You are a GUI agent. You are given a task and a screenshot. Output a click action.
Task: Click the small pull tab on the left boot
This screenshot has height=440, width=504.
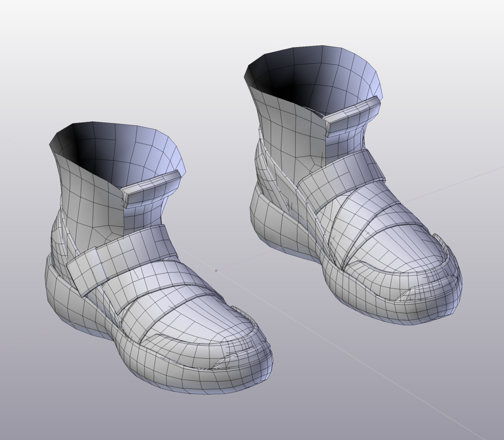click(150, 190)
